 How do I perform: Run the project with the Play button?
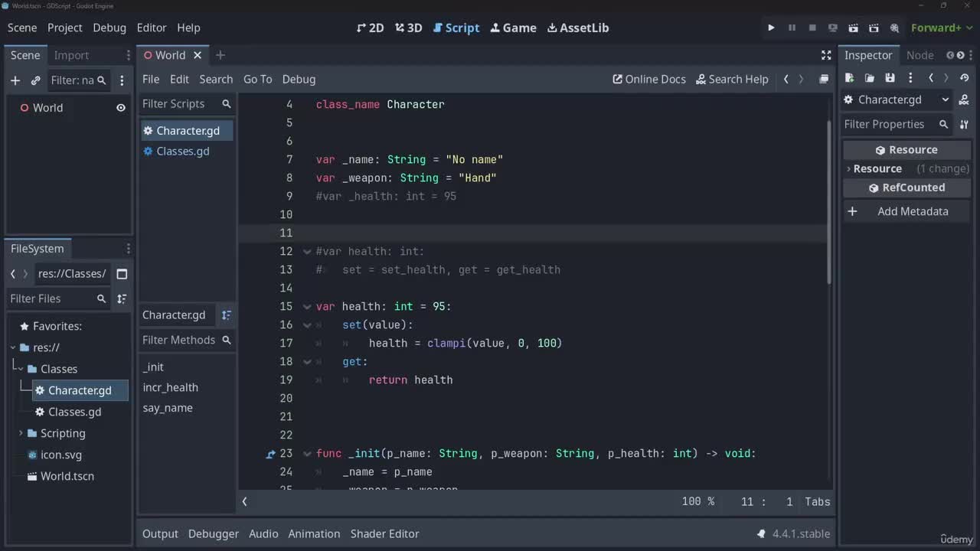(771, 28)
